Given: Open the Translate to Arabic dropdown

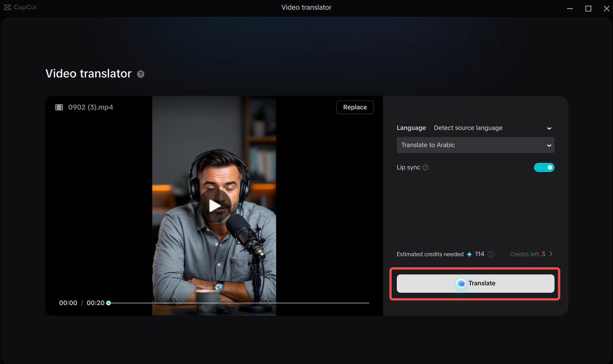Looking at the screenshot, I should click(476, 145).
